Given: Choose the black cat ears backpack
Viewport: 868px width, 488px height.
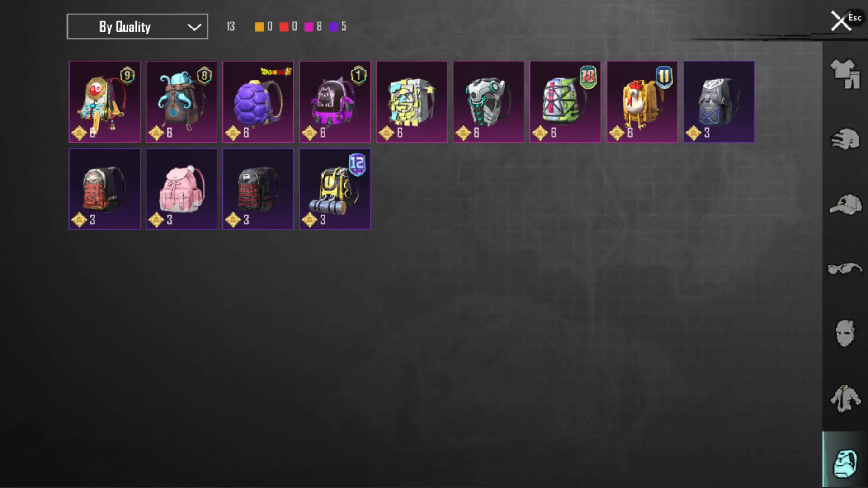Looking at the screenshot, I should 335,102.
